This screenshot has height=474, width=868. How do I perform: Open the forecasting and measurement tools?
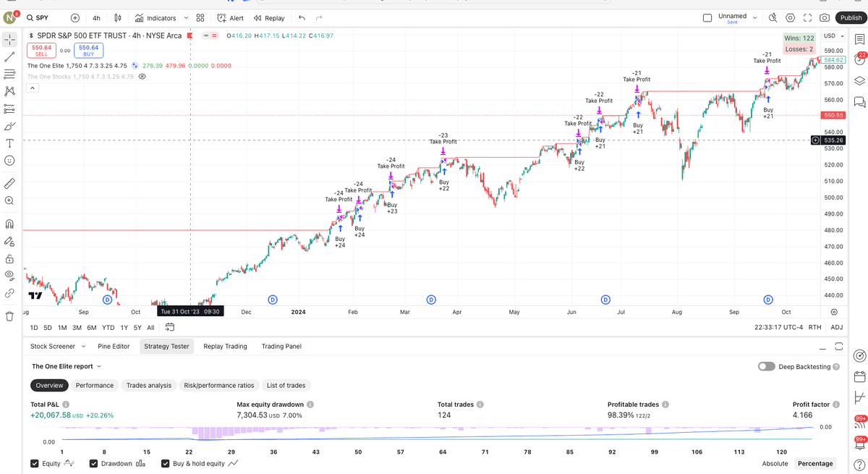(9, 109)
